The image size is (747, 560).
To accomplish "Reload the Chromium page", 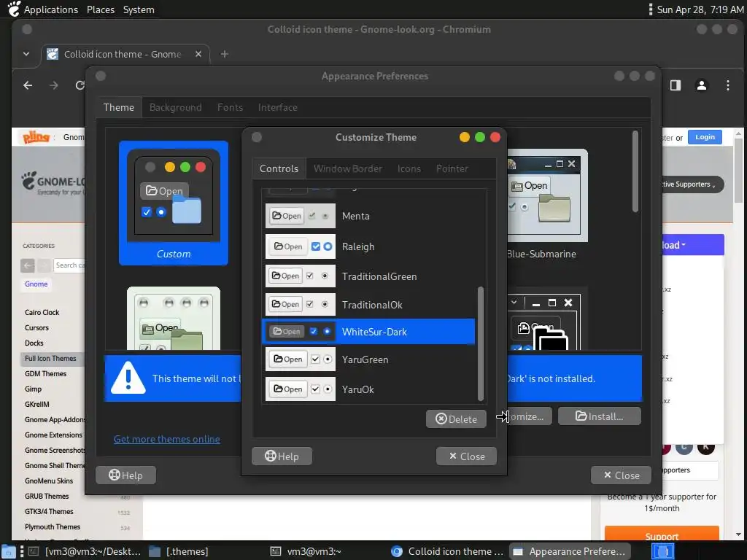I will [80, 85].
